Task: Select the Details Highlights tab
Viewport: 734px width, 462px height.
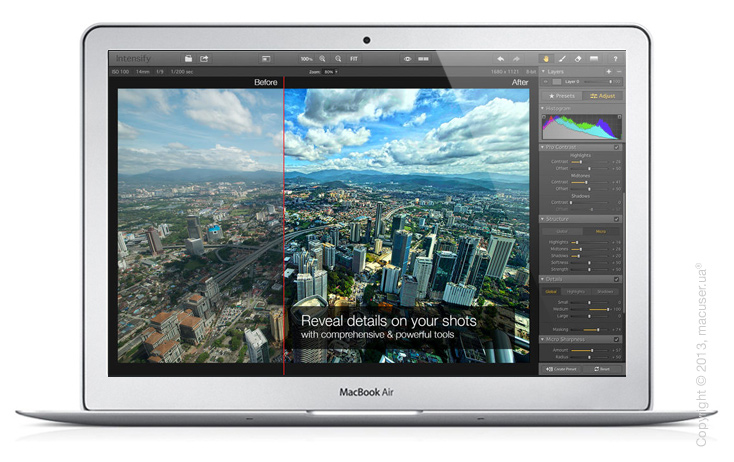Action: click(576, 291)
